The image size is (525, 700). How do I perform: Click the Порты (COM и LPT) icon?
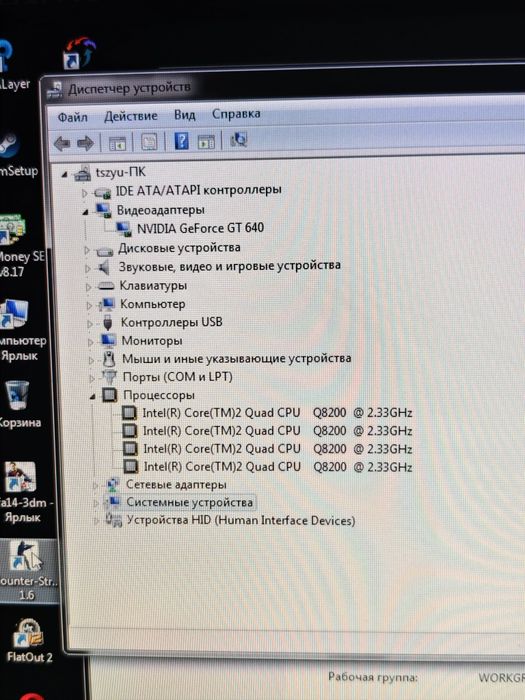click(x=109, y=378)
